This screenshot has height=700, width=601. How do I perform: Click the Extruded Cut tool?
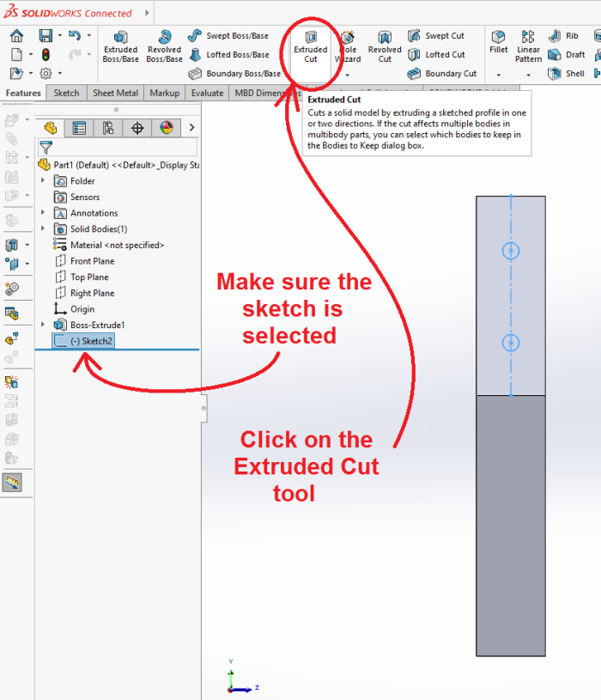coord(310,46)
